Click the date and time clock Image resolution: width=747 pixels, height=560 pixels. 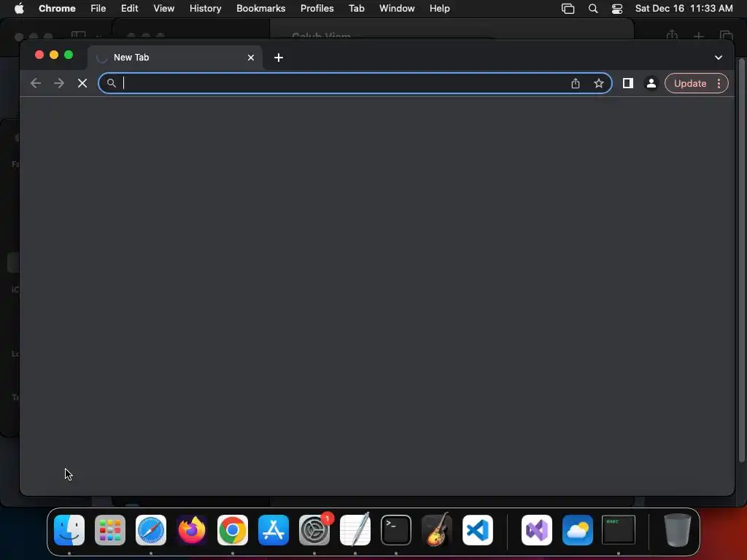(684, 9)
